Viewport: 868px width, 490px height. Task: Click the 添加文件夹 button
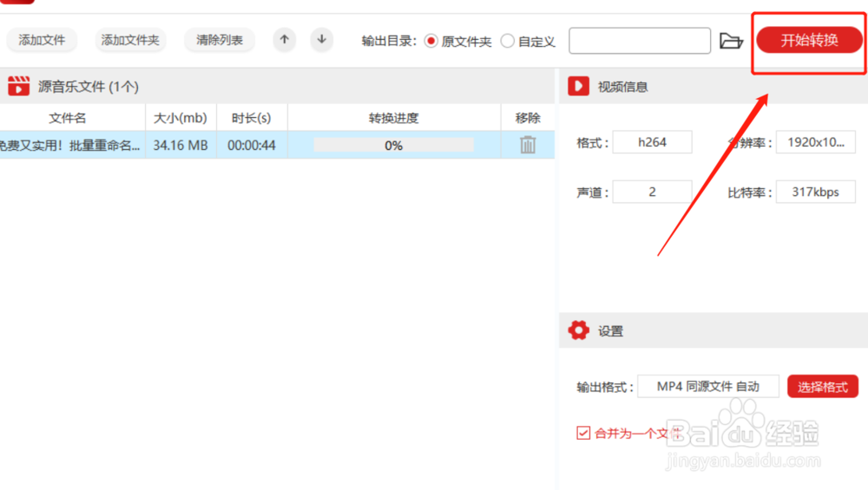pyautogui.click(x=130, y=40)
